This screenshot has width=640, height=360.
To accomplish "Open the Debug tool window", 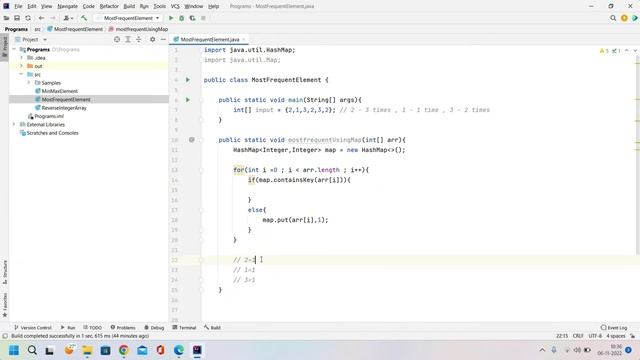I will click(x=154, y=327).
